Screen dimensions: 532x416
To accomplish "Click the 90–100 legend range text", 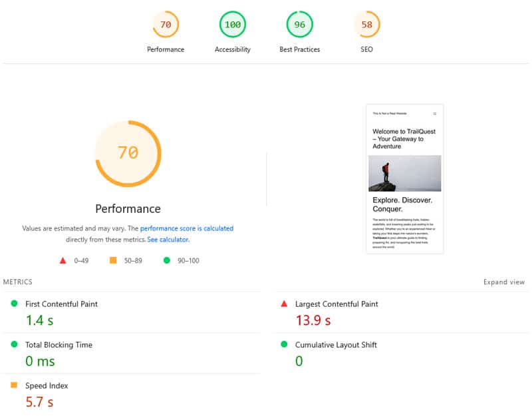I will coord(188,261).
